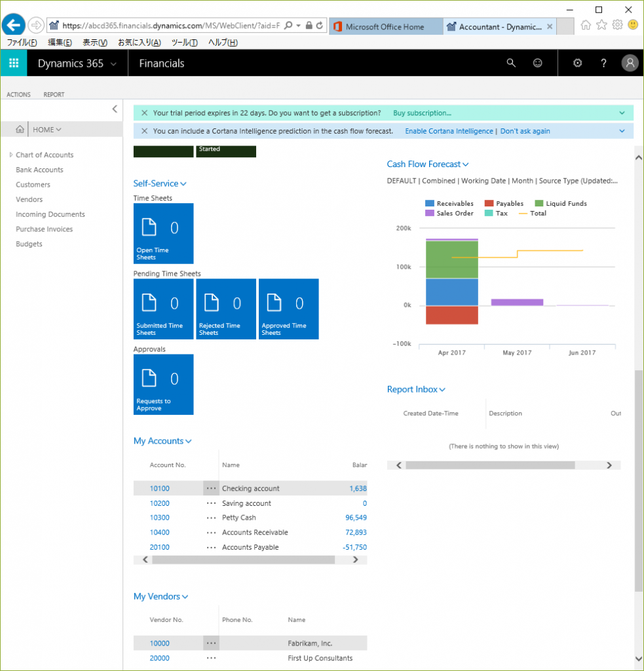Click the Liquid Funds green legend swatch
This screenshot has height=671, width=644.
pos(539,203)
